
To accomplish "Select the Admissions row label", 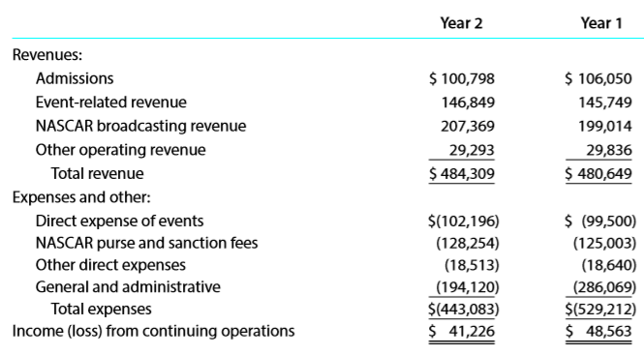I will click(75, 78).
